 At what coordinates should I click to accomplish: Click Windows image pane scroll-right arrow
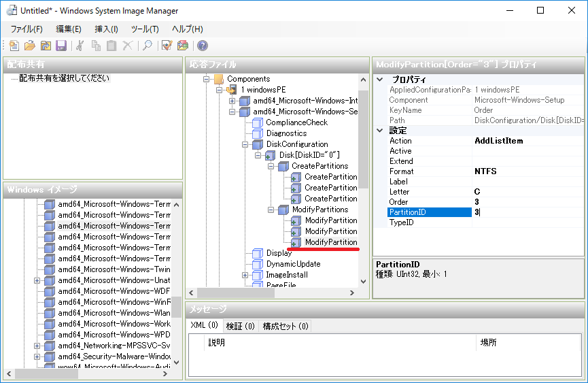coord(165,373)
